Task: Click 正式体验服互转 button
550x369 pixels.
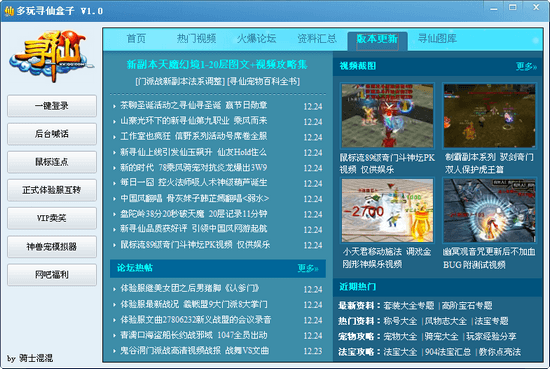Action: (x=52, y=190)
